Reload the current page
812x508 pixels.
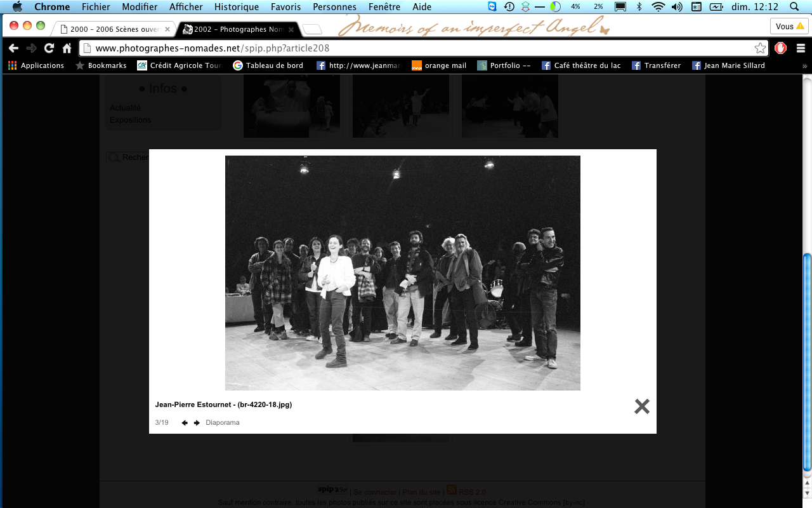[x=49, y=48]
